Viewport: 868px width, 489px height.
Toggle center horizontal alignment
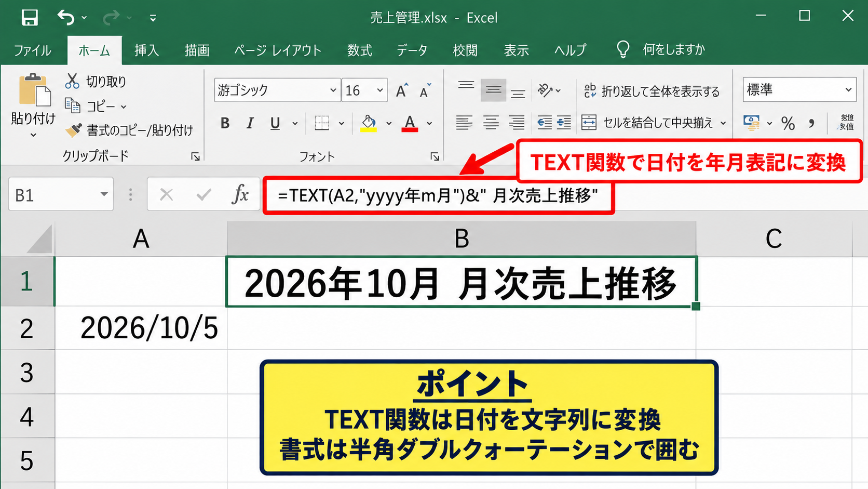(x=491, y=123)
